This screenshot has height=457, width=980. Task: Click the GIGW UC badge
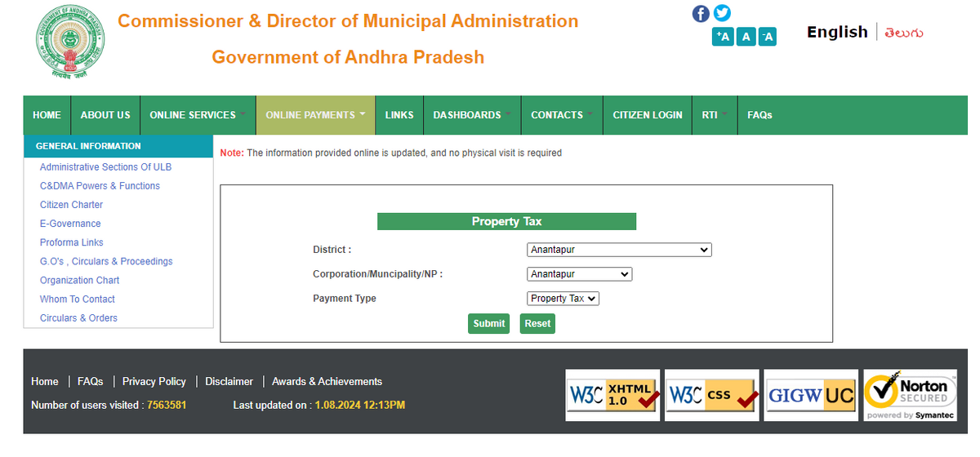811,396
